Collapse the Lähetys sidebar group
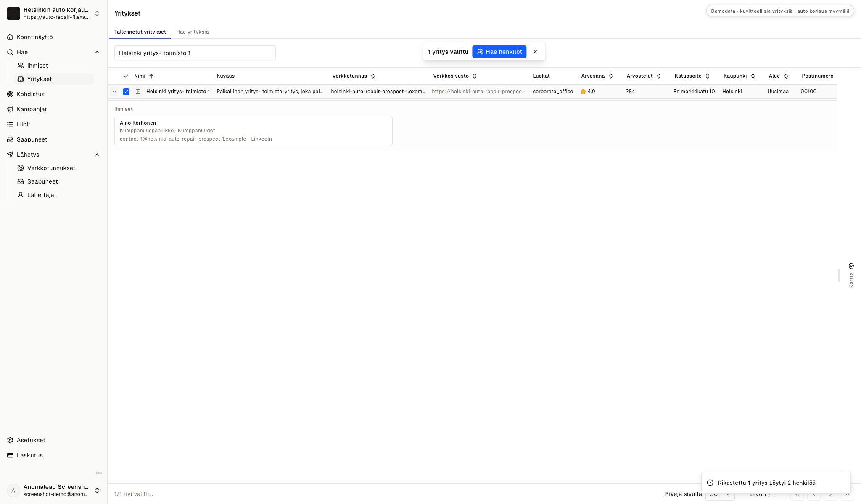This screenshot has height=504, width=861. pyautogui.click(x=97, y=155)
